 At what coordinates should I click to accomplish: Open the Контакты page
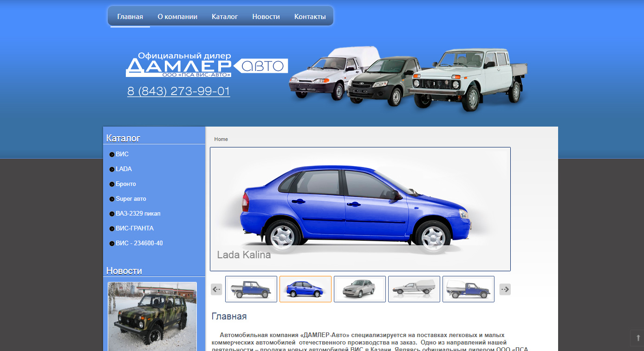click(310, 17)
